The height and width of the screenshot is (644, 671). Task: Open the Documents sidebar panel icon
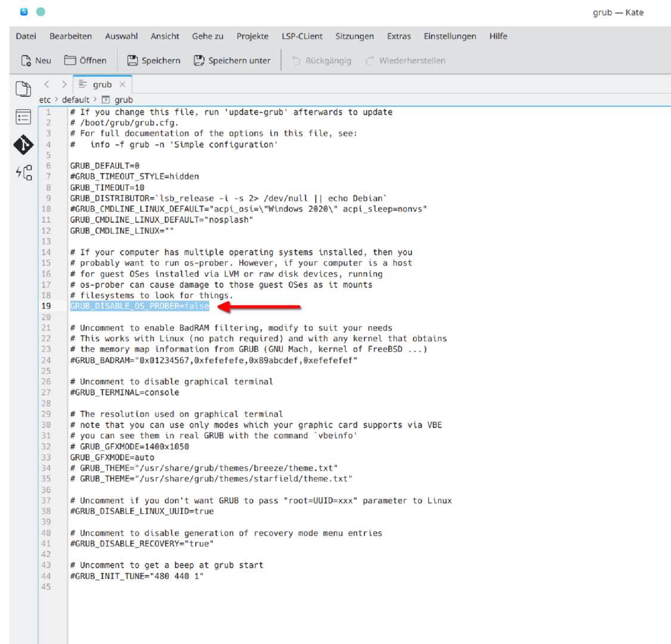click(23, 89)
